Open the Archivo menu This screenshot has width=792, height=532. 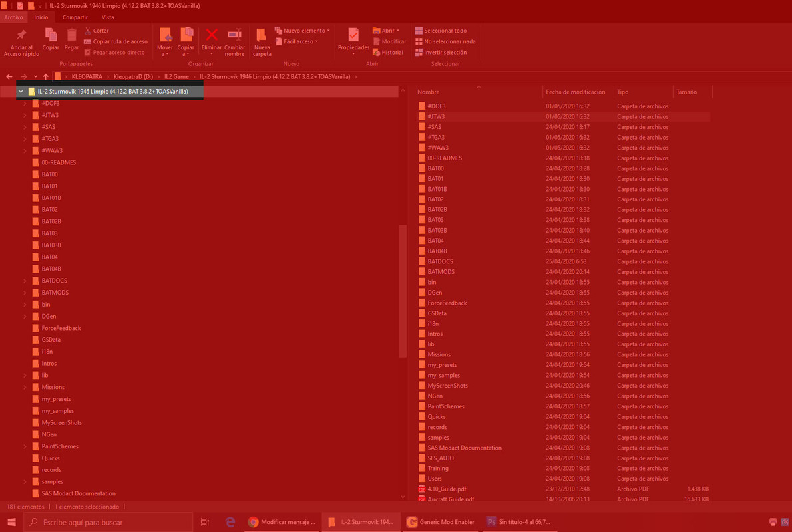pyautogui.click(x=13, y=17)
